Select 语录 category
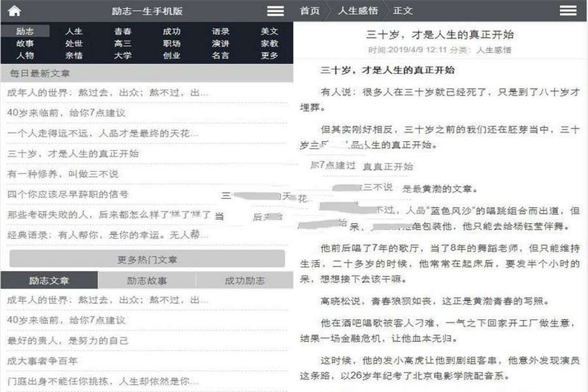Viewport: 588px width, 392px height. coord(221,31)
